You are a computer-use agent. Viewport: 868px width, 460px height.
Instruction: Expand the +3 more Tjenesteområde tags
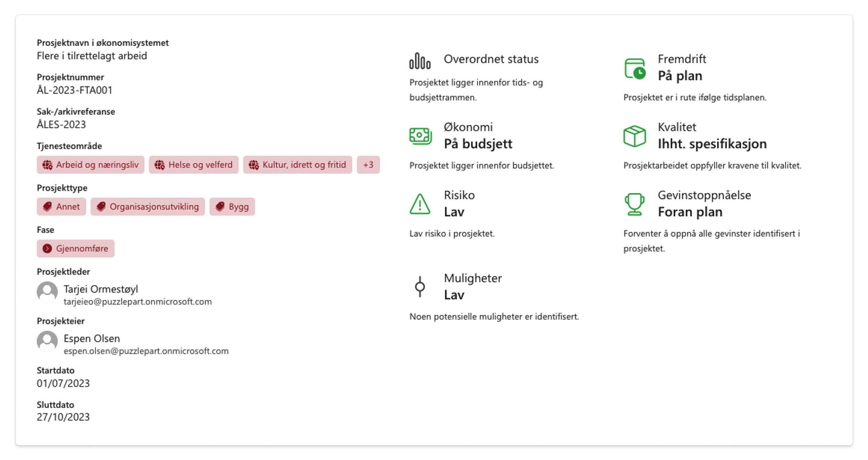(x=368, y=165)
